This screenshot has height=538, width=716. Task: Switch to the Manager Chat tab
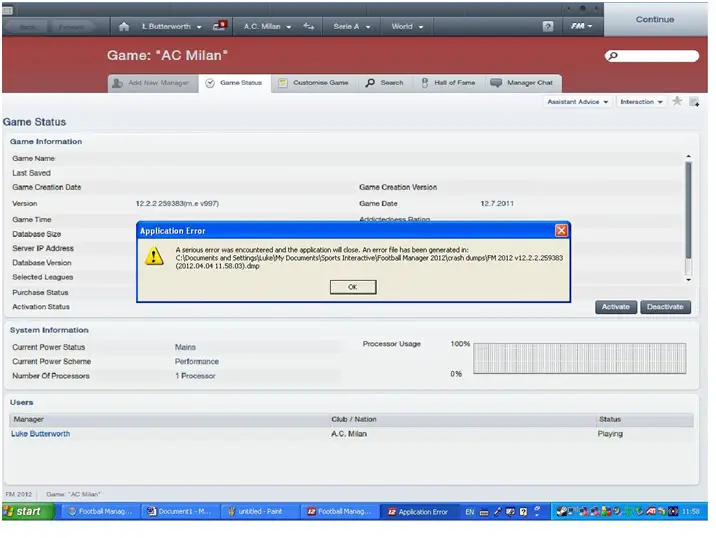(x=522, y=83)
